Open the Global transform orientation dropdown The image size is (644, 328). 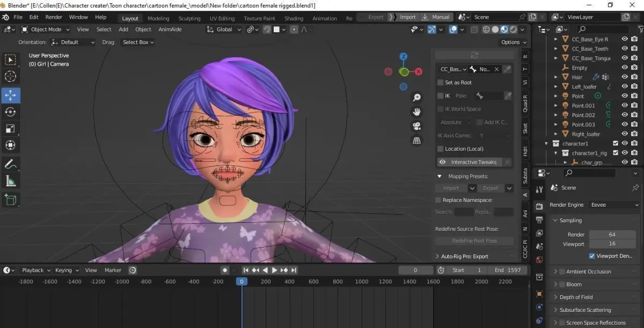pyautogui.click(x=224, y=30)
